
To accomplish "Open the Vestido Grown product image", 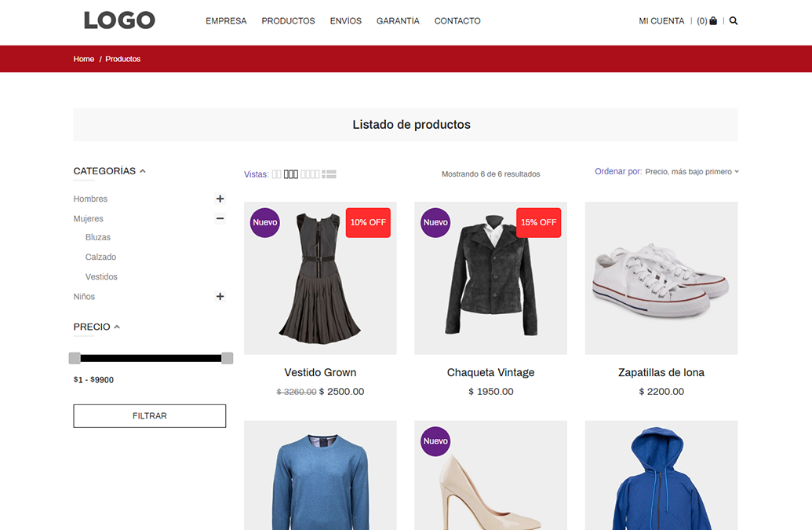I will click(x=320, y=278).
